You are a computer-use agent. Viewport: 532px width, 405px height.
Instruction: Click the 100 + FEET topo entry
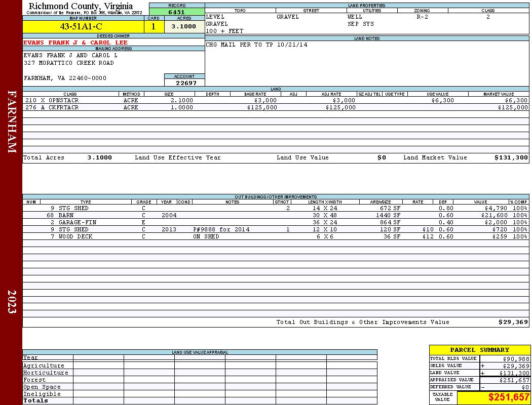click(x=224, y=31)
